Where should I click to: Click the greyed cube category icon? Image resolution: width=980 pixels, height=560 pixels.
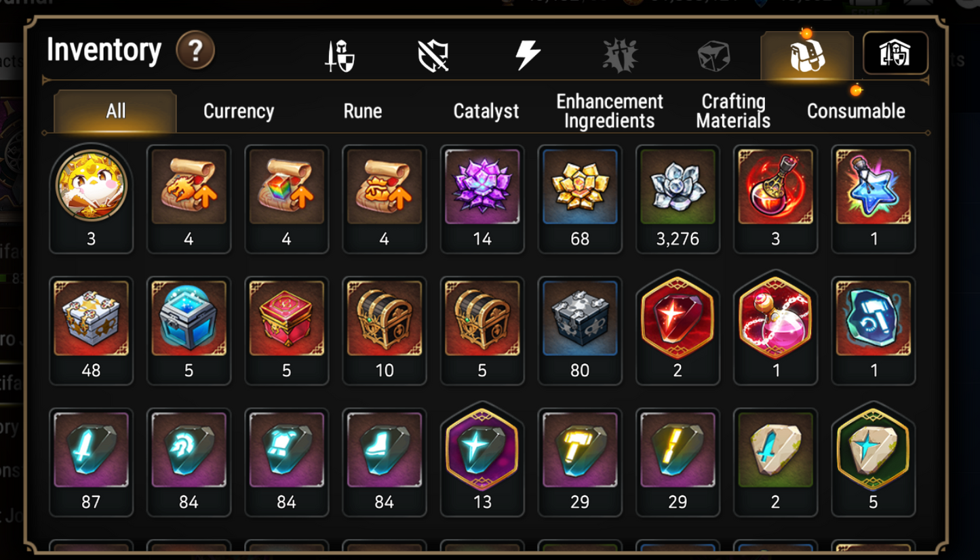click(714, 56)
